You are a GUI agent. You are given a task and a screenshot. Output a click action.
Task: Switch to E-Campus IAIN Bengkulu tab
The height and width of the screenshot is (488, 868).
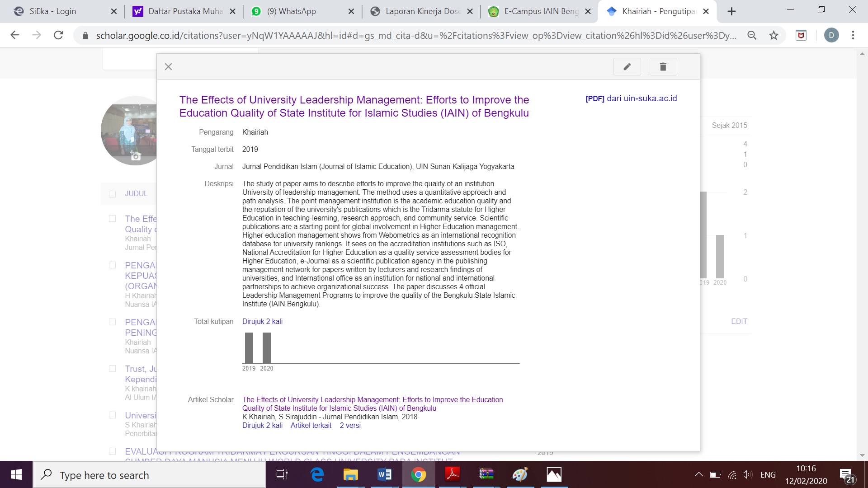click(541, 11)
